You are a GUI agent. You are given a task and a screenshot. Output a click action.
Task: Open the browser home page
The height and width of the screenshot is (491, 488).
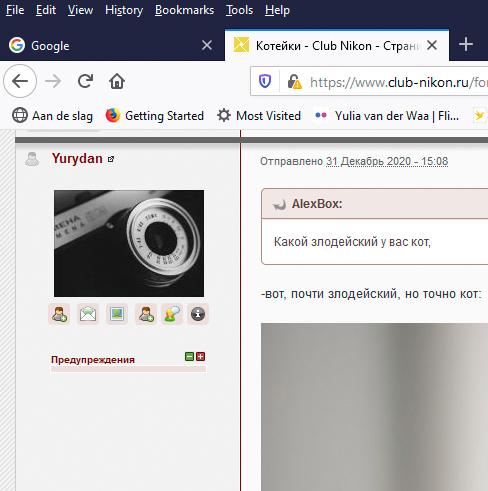point(117,81)
